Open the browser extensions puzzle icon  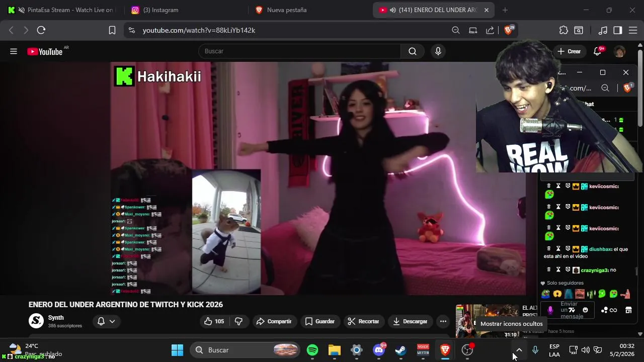point(563,30)
